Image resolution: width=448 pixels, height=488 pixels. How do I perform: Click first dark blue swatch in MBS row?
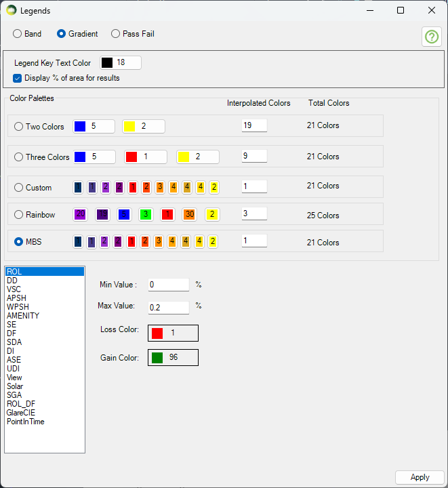click(78, 241)
